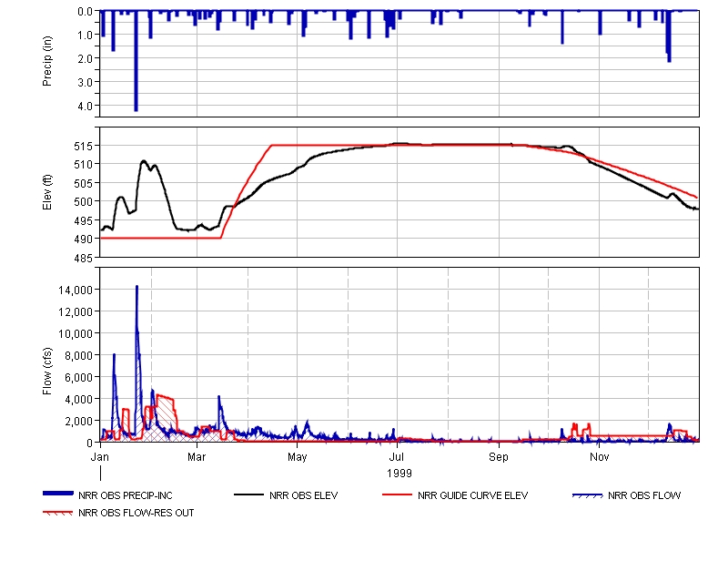This screenshot has height=571, width=728.
Task: Click the 515 tick on the elevation axis
Action: coord(83,146)
